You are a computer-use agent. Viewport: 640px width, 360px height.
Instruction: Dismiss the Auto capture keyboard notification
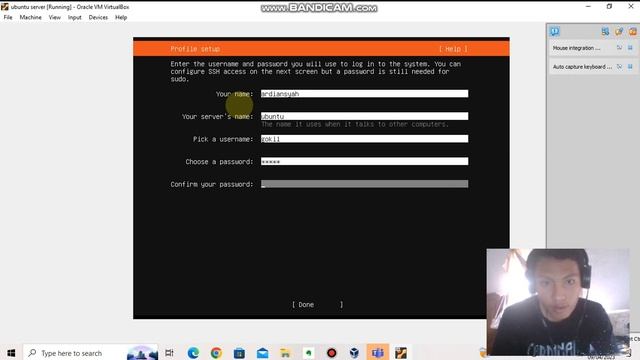coord(630,67)
